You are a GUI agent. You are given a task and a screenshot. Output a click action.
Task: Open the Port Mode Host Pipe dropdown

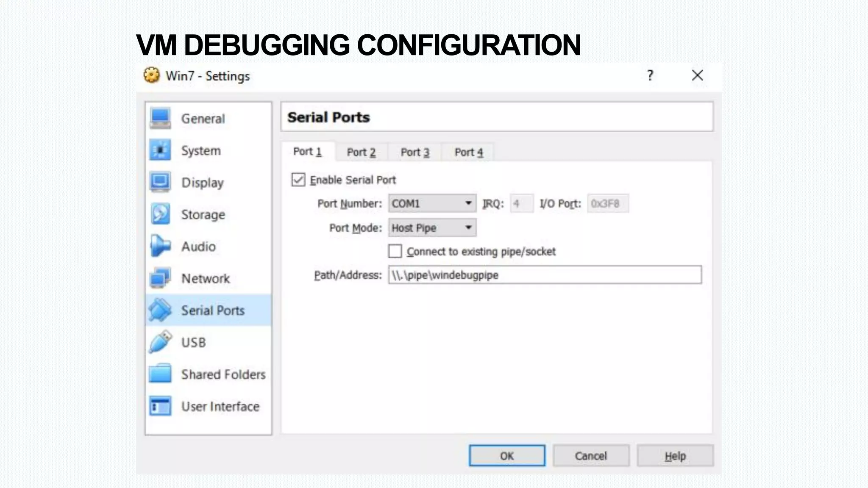coord(432,228)
